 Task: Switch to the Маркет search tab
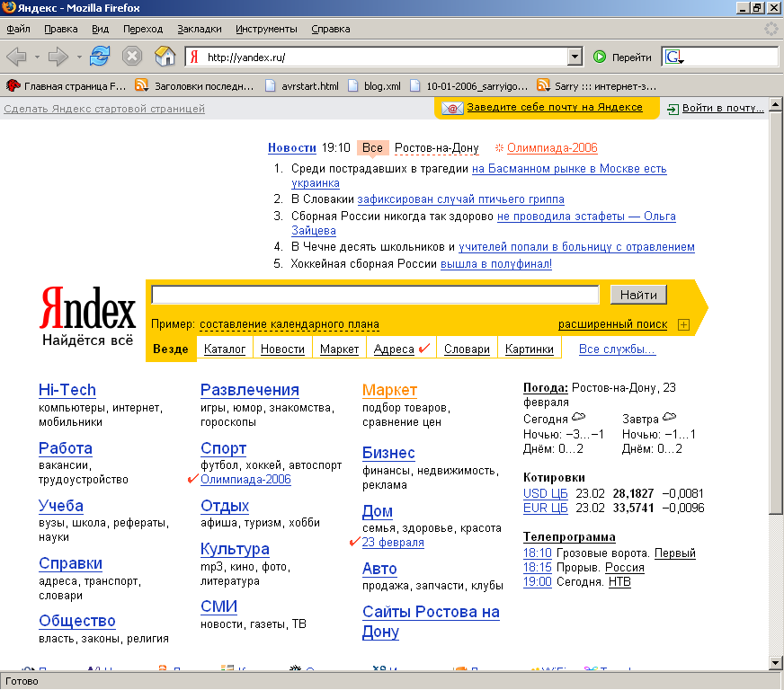click(x=340, y=349)
